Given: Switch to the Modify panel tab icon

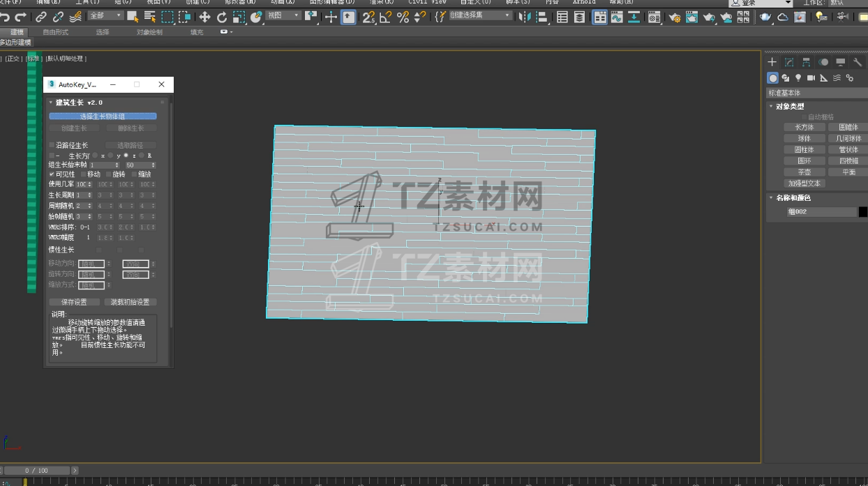Looking at the screenshot, I should (x=789, y=62).
